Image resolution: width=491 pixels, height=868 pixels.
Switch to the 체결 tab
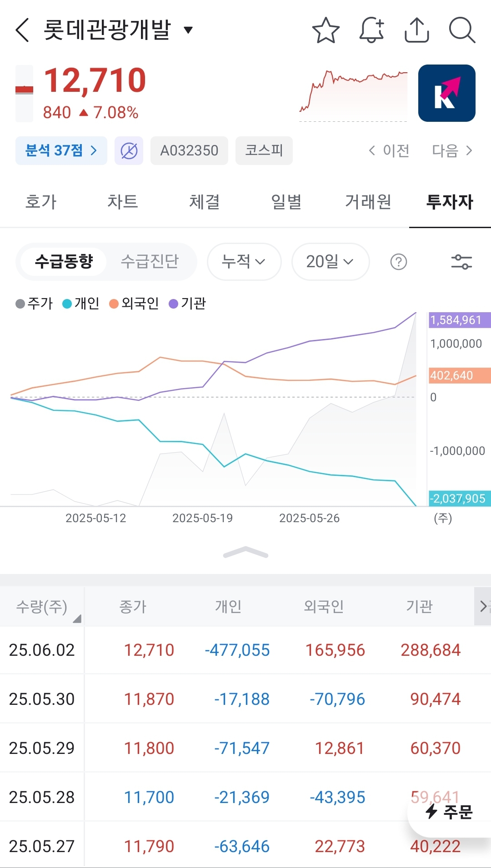tap(205, 202)
